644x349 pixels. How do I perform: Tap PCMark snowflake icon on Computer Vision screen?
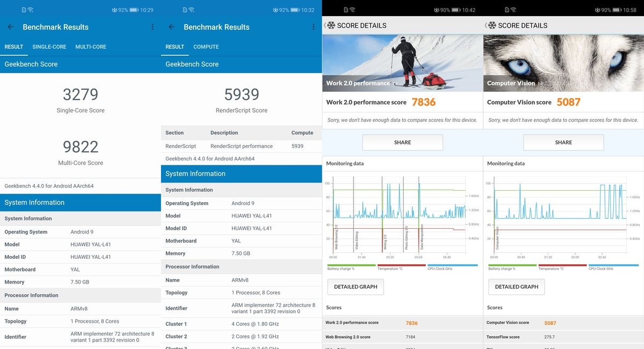(x=492, y=25)
